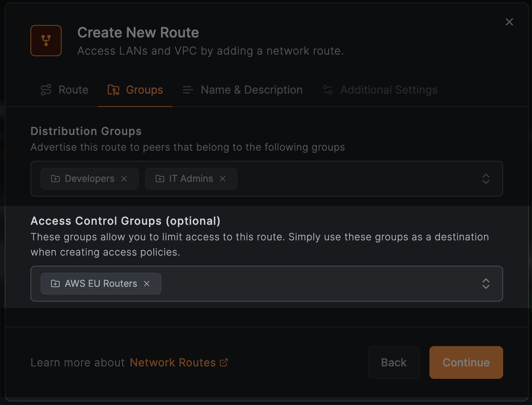Click the group icon on IT Admins tag
532x405 pixels.
tap(160, 178)
